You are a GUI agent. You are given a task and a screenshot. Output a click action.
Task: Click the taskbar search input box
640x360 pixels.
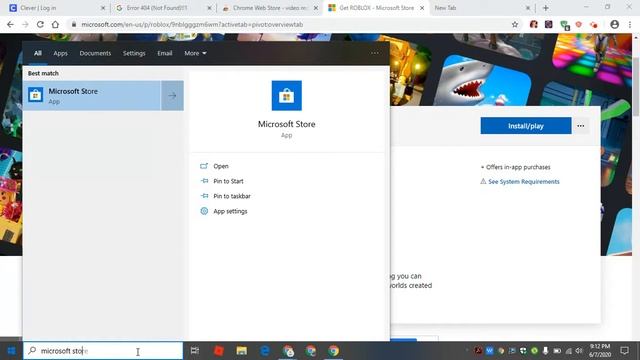click(103, 351)
